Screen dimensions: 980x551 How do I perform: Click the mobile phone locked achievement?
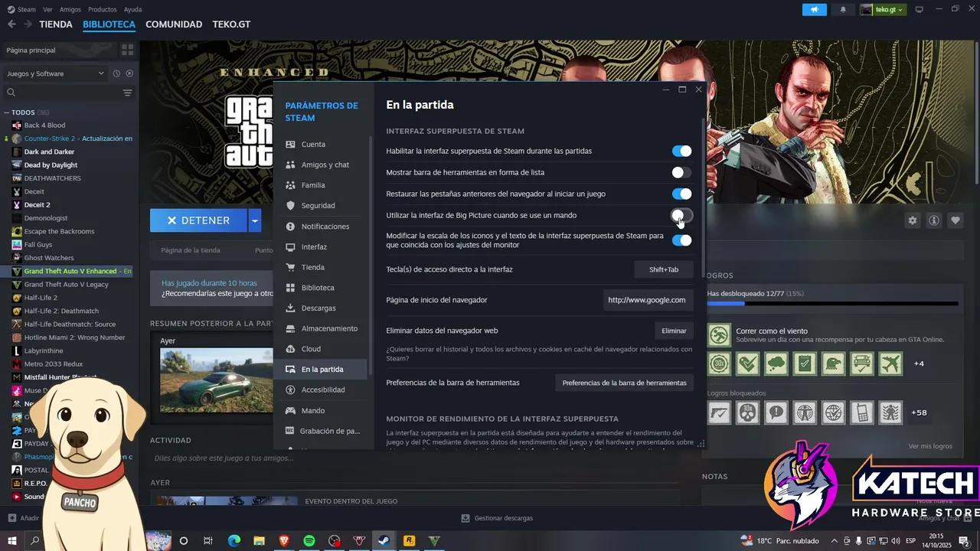coord(862,412)
